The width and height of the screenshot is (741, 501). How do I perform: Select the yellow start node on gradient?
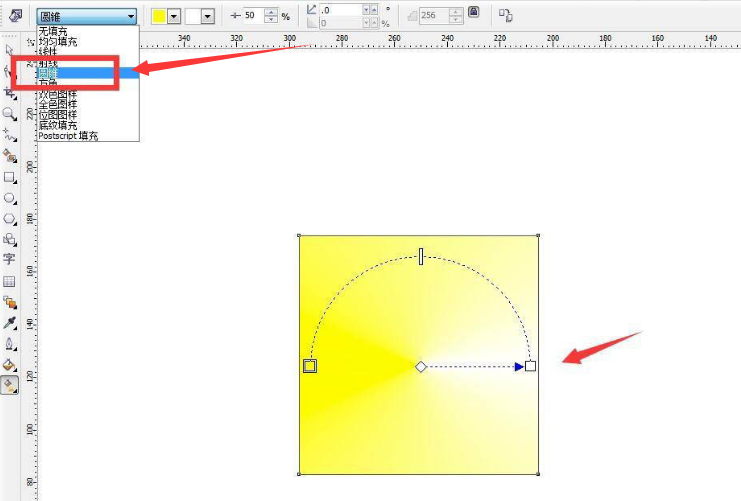point(310,366)
